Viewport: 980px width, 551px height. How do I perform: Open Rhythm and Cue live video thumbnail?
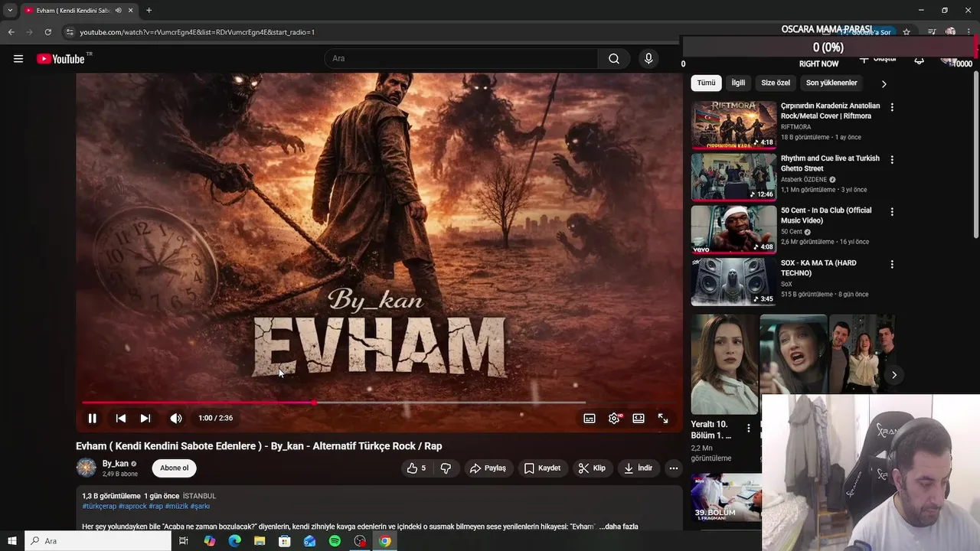[733, 177]
